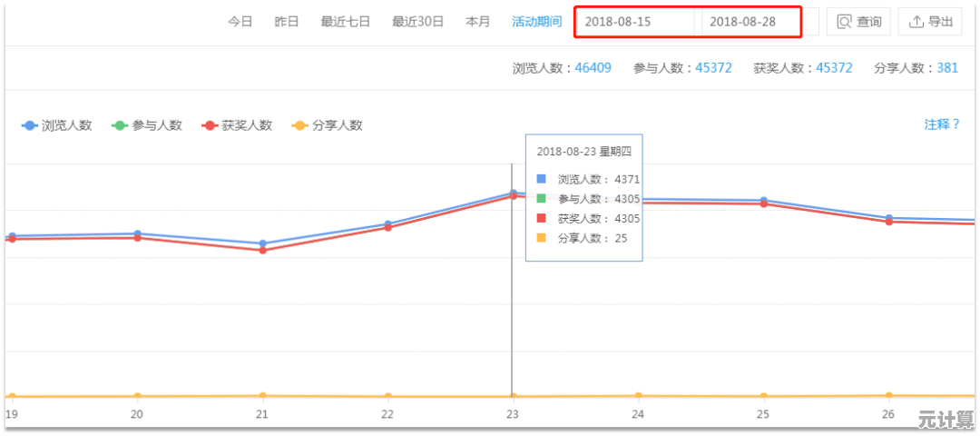Select the 活动期间 filter

(x=536, y=22)
